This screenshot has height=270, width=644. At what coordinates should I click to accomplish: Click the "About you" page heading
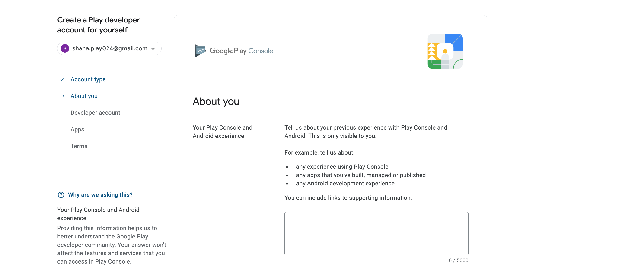click(x=216, y=102)
